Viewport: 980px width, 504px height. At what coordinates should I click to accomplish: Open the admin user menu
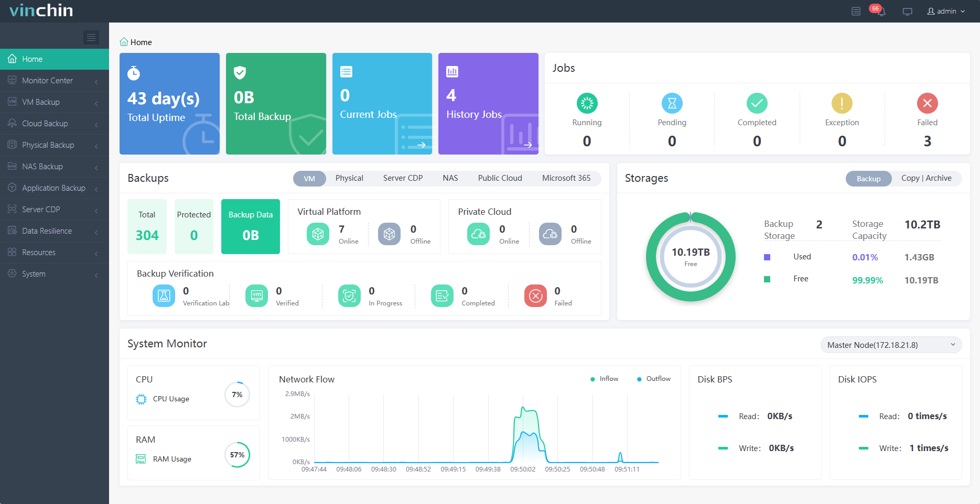click(x=946, y=11)
